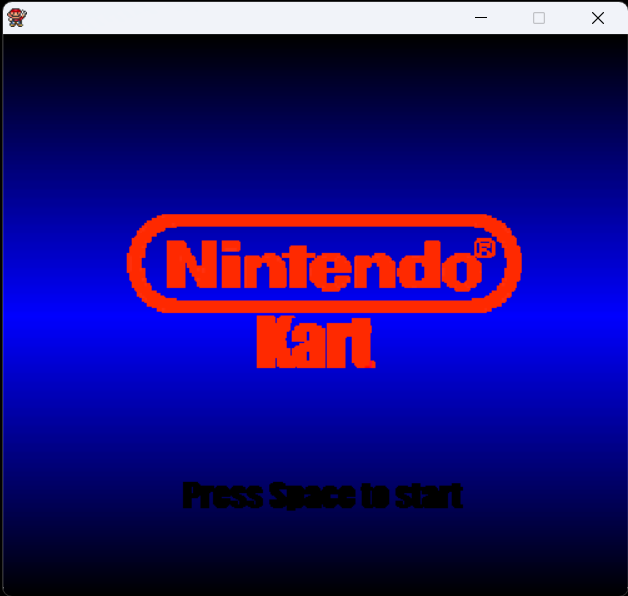The image size is (628, 596).
Task: Click the "Press Space to start" prompt
Action: [x=322, y=495]
